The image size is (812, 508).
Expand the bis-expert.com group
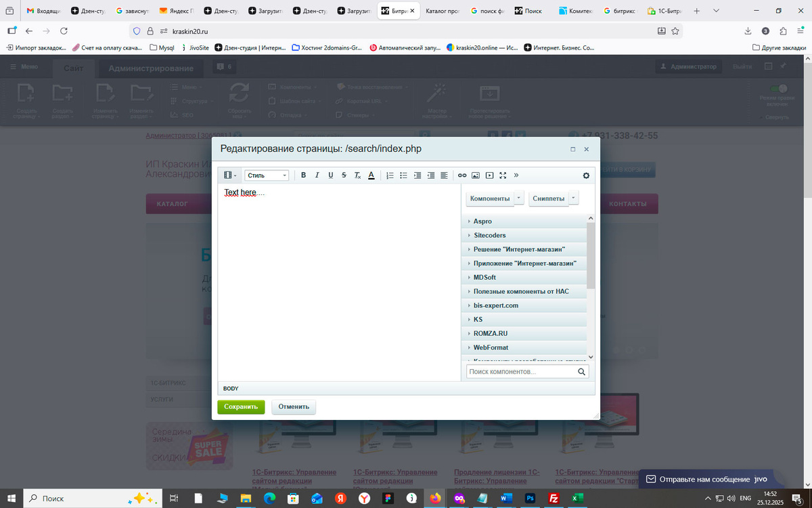click(524, 305)
